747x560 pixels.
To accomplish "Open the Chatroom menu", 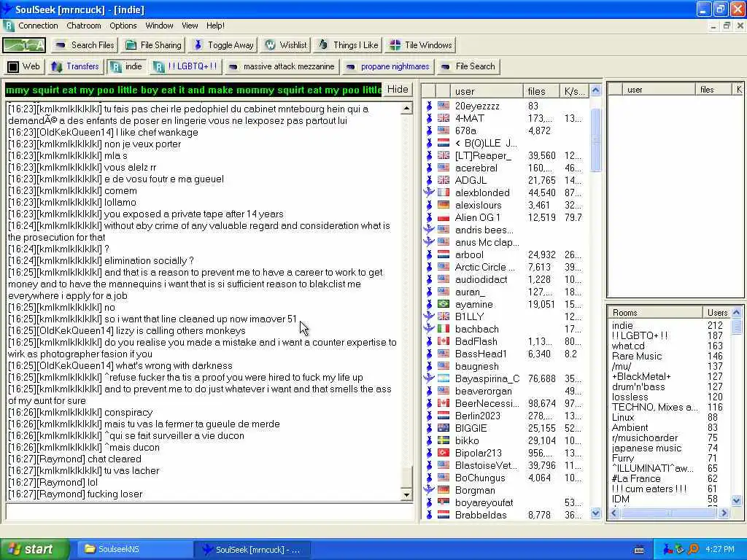I will 84,26.
